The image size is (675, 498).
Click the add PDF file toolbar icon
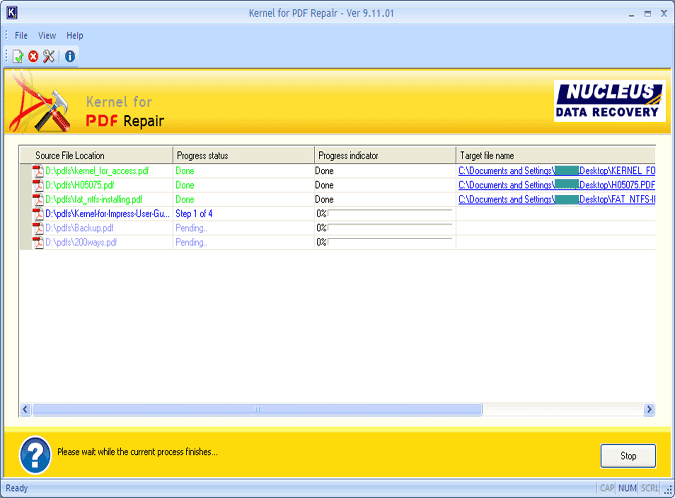pos(18,56)
